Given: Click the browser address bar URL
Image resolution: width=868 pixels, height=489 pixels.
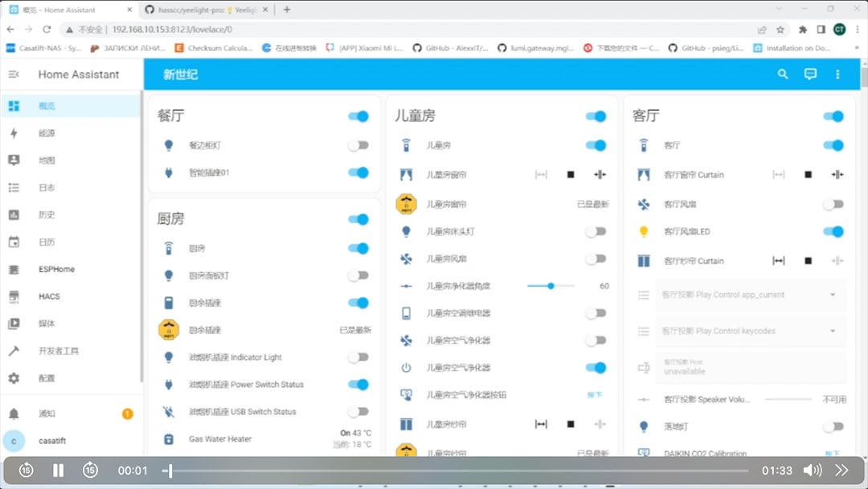Looking at the screenshot, I should click(172, 29).
